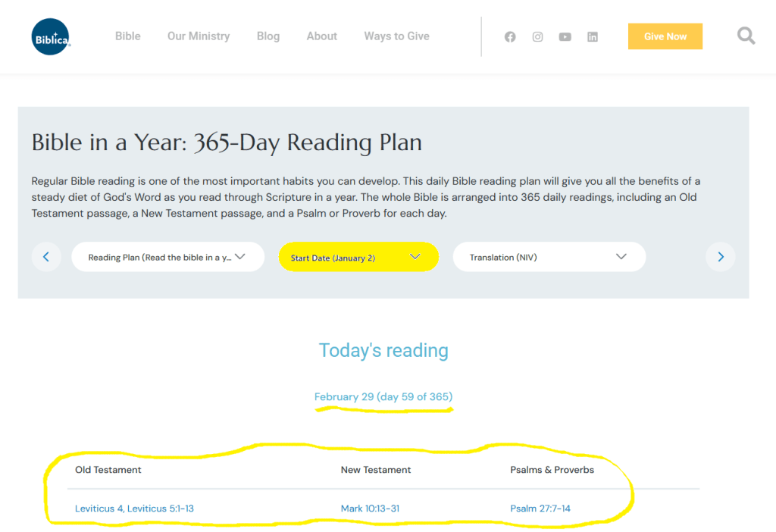Go to next day with right arrow

(720, 257)
